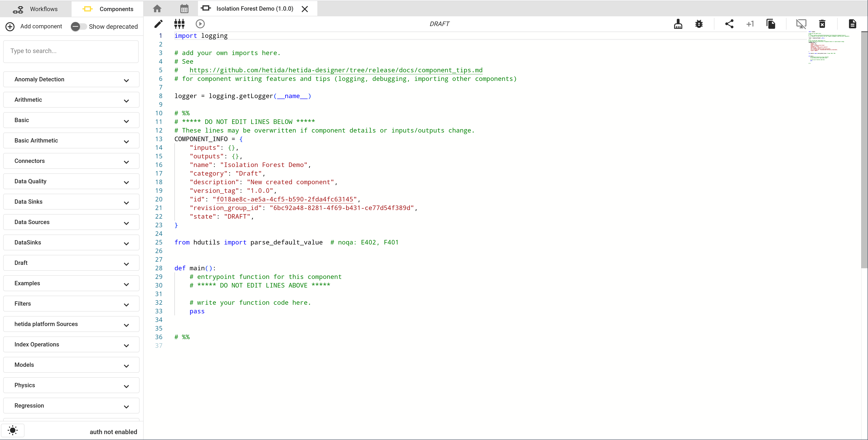The height and width of the screenshot is (440, 868).
Task: Open the github component_tips.md link
Action: coord(336,70)
